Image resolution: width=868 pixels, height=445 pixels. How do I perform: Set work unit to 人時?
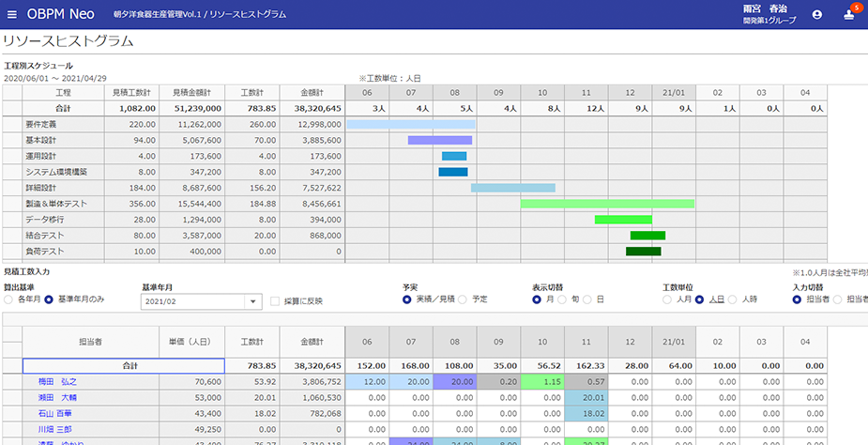click(x=734, y=299)
